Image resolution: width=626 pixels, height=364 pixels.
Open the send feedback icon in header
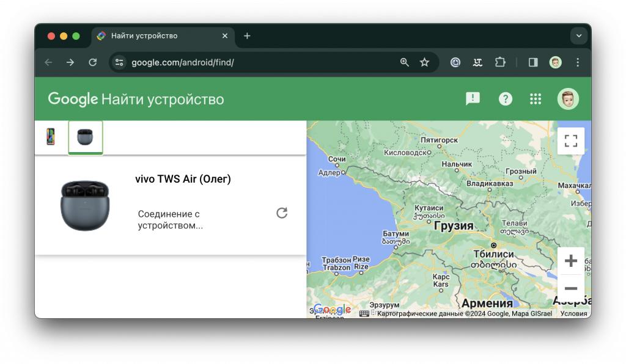(473, 99)
